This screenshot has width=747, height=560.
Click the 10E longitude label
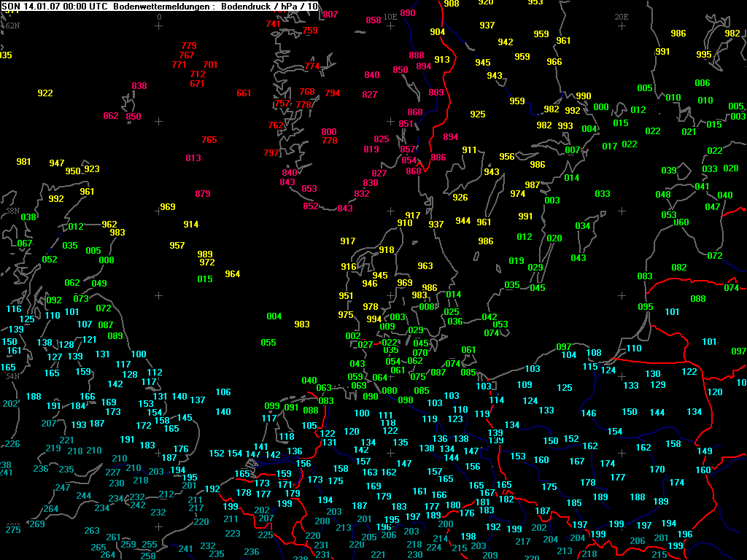(390, 16)
